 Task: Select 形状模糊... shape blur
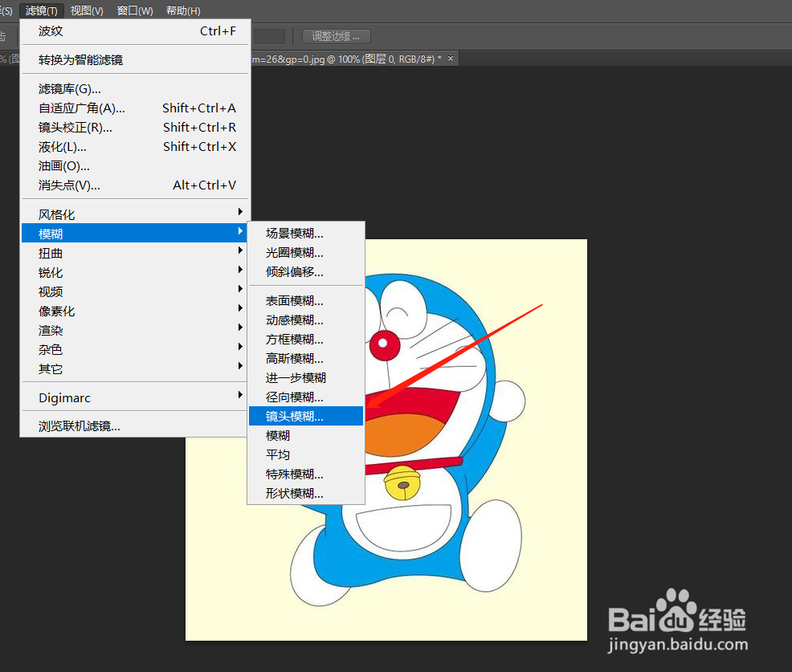pos(306,493)
